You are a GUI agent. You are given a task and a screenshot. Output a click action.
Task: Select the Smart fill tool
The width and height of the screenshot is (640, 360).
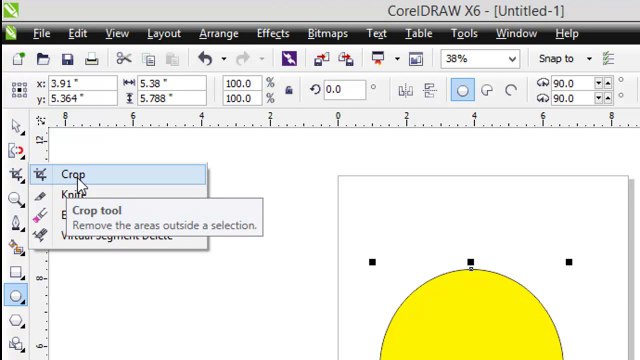(16, 247)
